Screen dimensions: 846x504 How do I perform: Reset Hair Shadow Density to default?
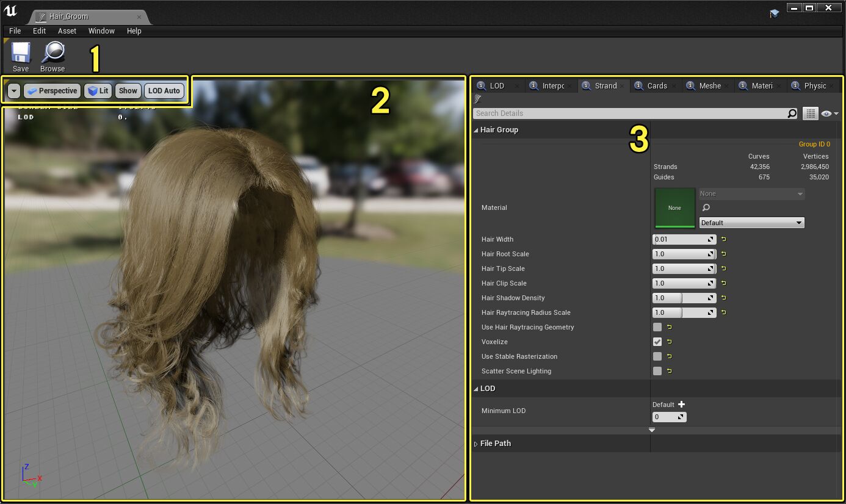[724, 298]
